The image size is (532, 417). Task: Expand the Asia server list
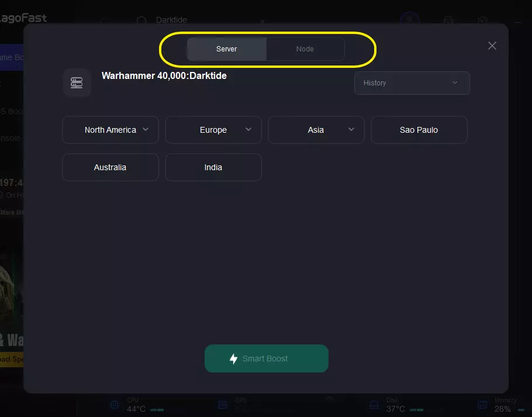tap(316, 130)
